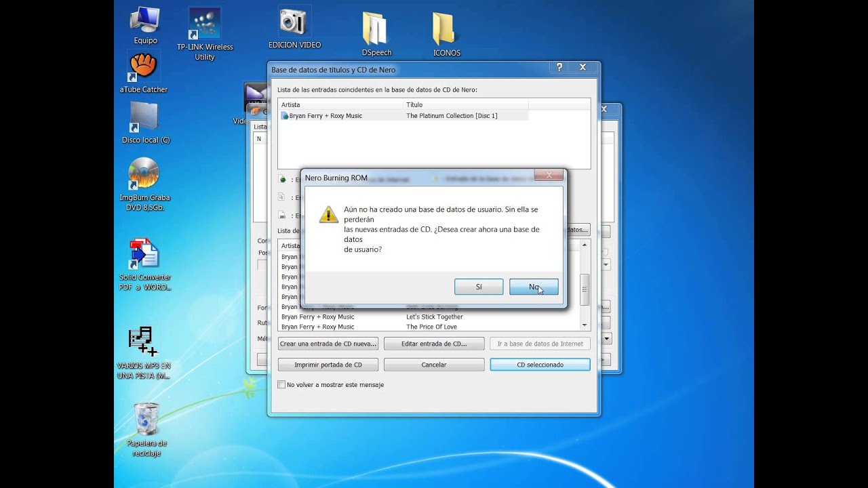The height and width of the screenshot is (488, 868).
Task: Open TP-LINK Wireless Utility shortcut
Action: tap(205, 34)
